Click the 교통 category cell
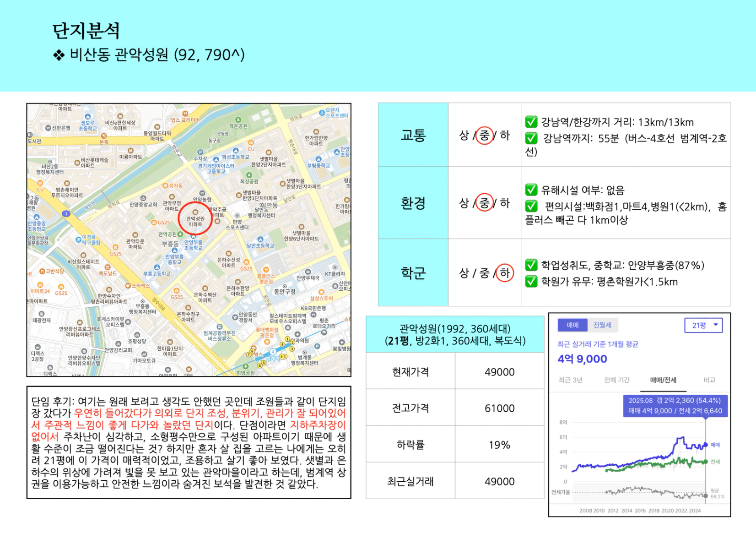Screen dimensions: 756x533 [413, 135]
